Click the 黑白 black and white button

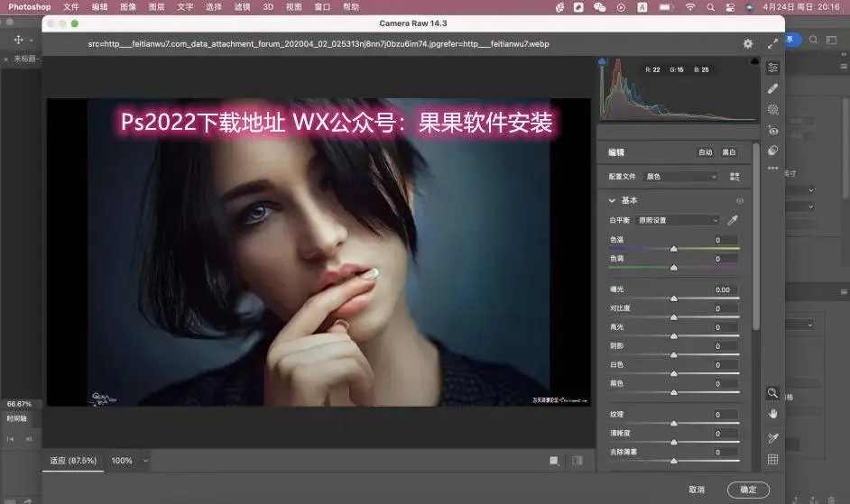(729, 152)
